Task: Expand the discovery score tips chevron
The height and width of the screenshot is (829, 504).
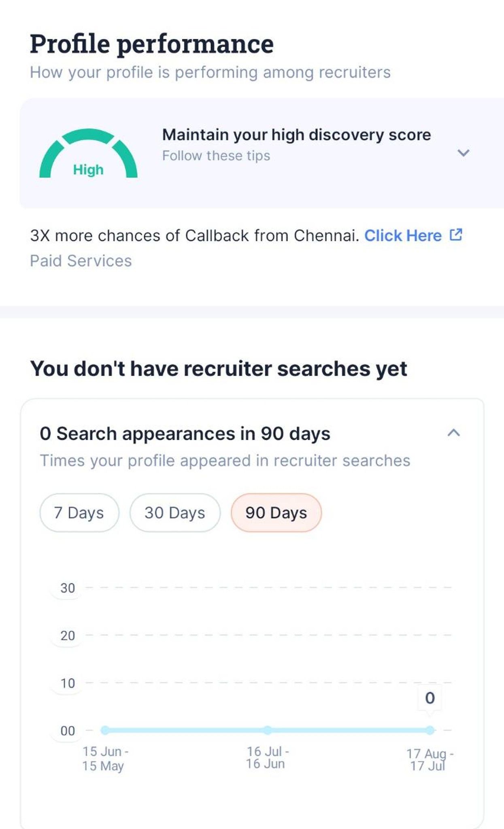Action: (x=463, y=153)
